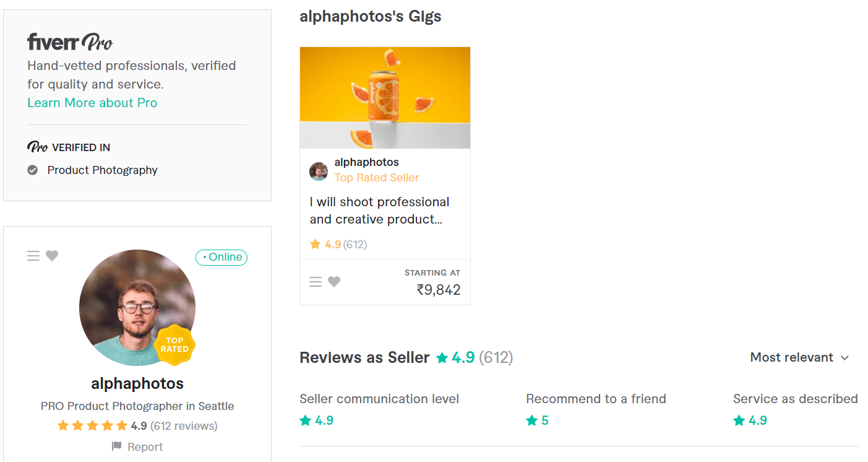Open the alphaphotos seller name in gig card

coord(366,162)
